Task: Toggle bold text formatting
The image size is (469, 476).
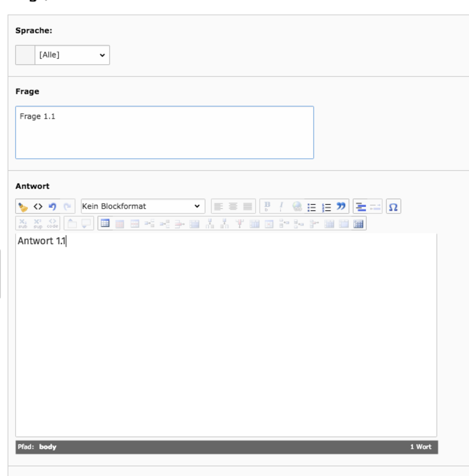Action: tap(267, 206)
